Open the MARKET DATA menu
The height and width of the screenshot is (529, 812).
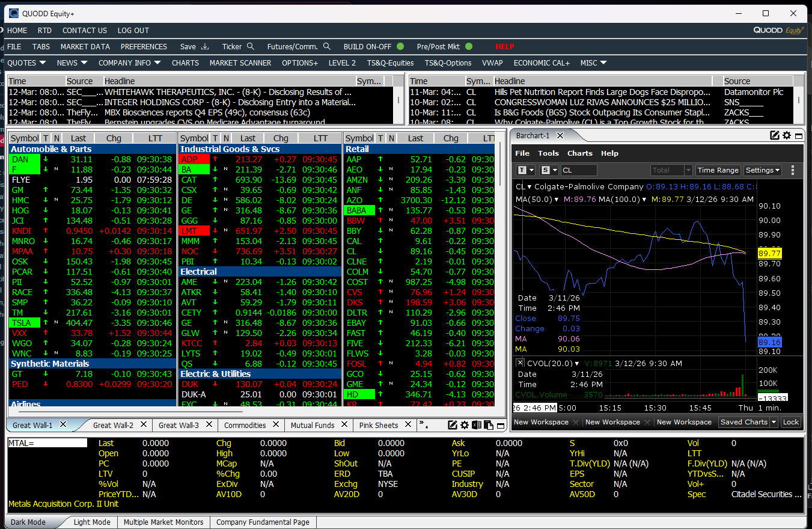pyautogui.click(x=85, y=47)
